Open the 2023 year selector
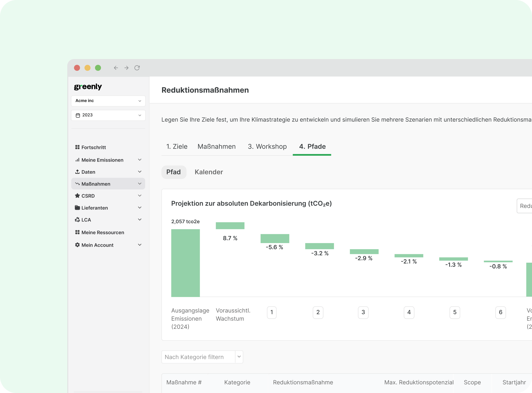The height and width of the screenshot is (393, 532). click(x=108, y=115)
